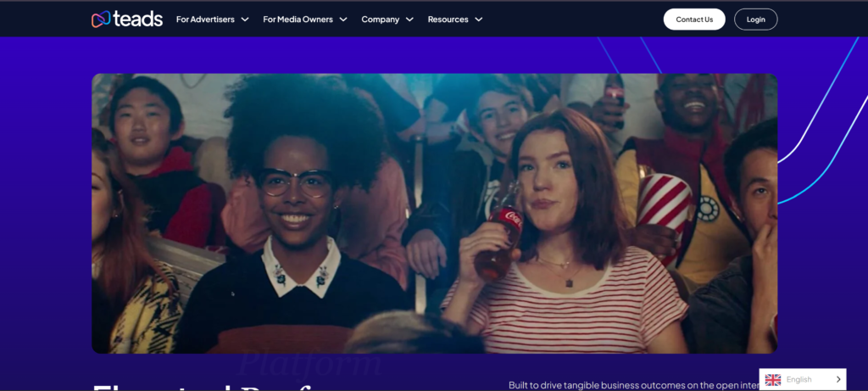Expand the Company chevron arrow

[409, 20]
